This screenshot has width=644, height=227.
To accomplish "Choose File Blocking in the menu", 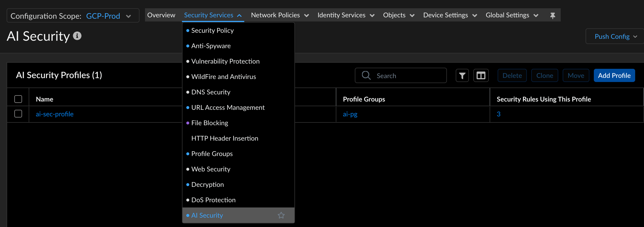I will click(210, 123).
